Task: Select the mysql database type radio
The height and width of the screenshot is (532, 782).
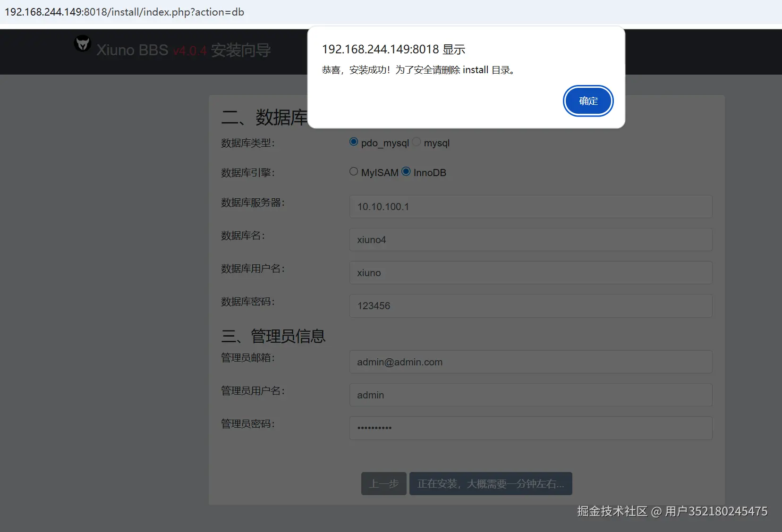Action: [416, 142]
